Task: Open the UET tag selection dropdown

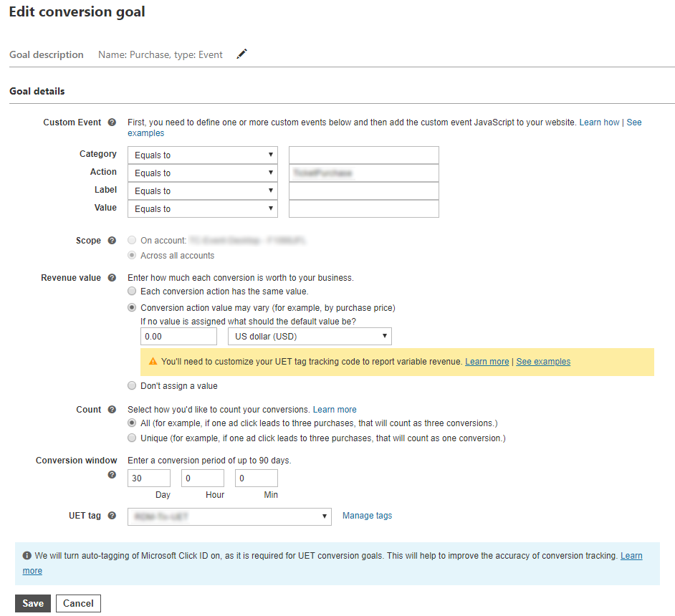Action: tap(229, 516)
